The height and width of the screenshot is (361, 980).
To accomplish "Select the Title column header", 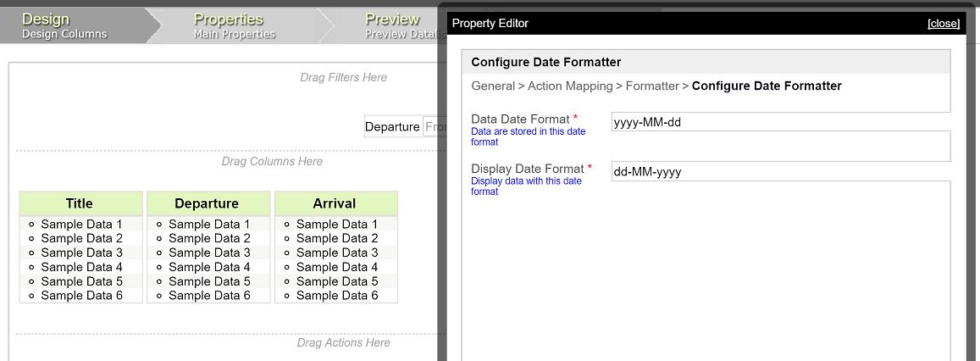I will pos(80,203).
